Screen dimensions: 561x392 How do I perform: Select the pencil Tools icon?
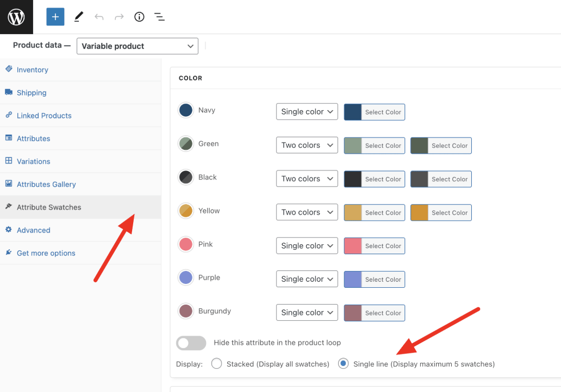coord(79,17)
